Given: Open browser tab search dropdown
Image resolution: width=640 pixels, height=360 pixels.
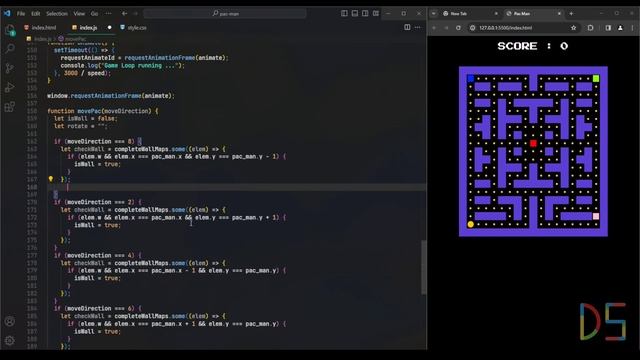Looking at the screenshot, I should tap(434, 13).
